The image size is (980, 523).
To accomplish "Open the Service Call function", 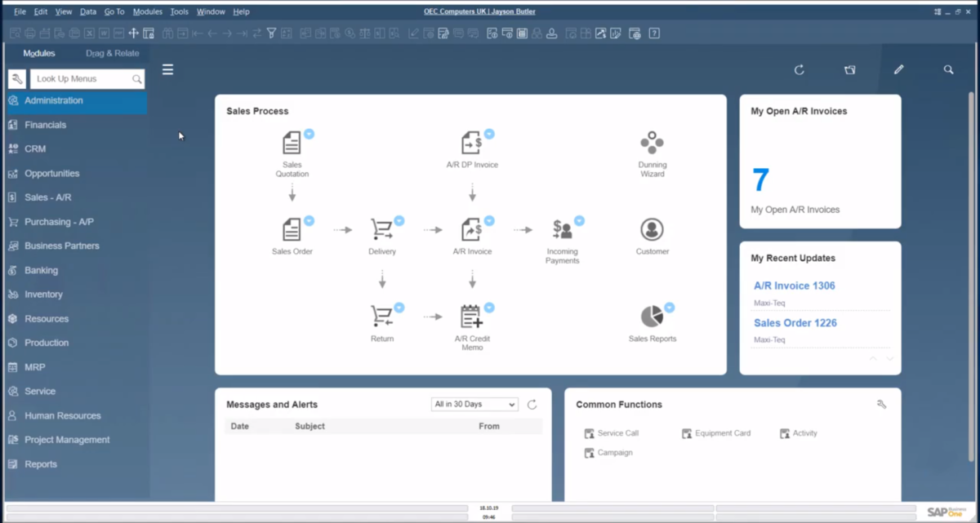I will 612,433.
